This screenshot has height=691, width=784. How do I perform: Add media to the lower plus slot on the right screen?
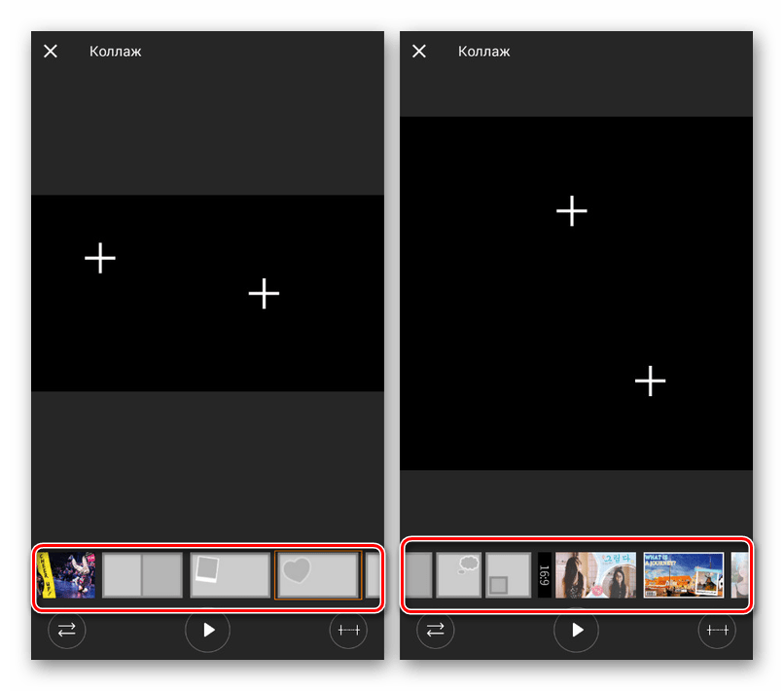tap(650, 381)
